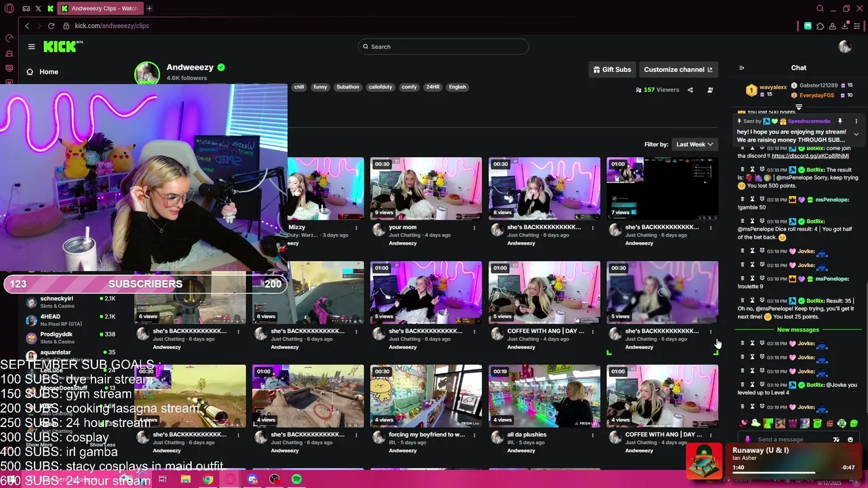Screen dimensions: 868x488
Task: Open Spotify from the taskbar
Action: tap(296, 479)
